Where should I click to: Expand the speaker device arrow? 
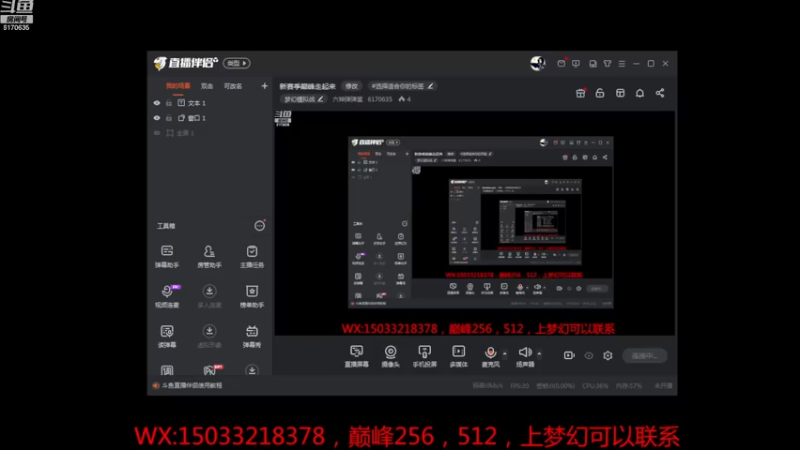[x=539, y=353]
